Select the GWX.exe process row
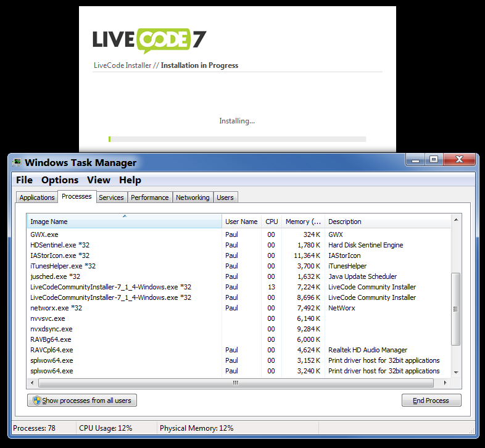 pyautogui.click(x=239, y=234)
